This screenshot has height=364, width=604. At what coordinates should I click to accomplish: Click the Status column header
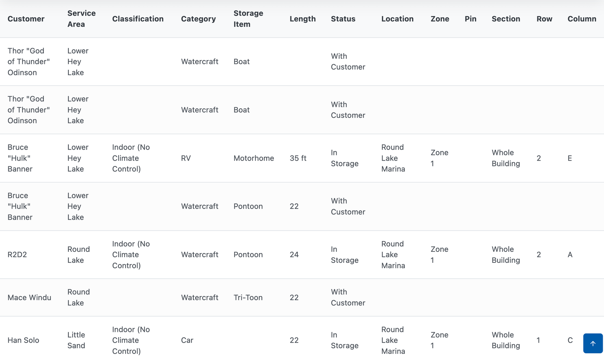(x=343, y=19)
